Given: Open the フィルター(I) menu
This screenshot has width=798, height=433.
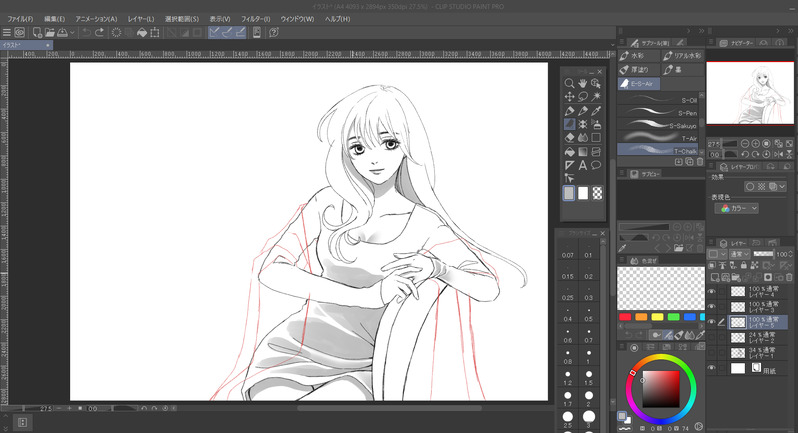Looking at the screenshot, I should (x=255, y=19).
